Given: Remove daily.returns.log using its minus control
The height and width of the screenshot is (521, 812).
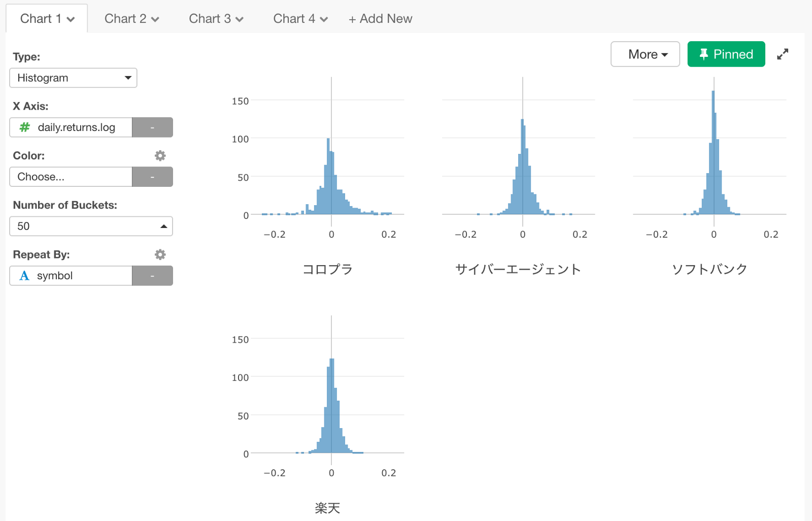Looking at the screenshot, I should pos(152,127).
